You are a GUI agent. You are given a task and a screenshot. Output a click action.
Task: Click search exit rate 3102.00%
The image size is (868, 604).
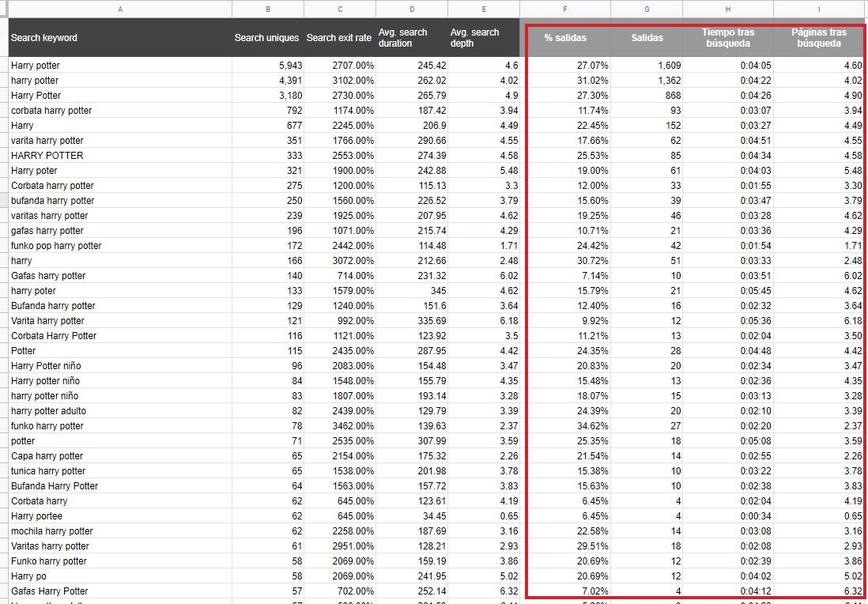point(340,81)
